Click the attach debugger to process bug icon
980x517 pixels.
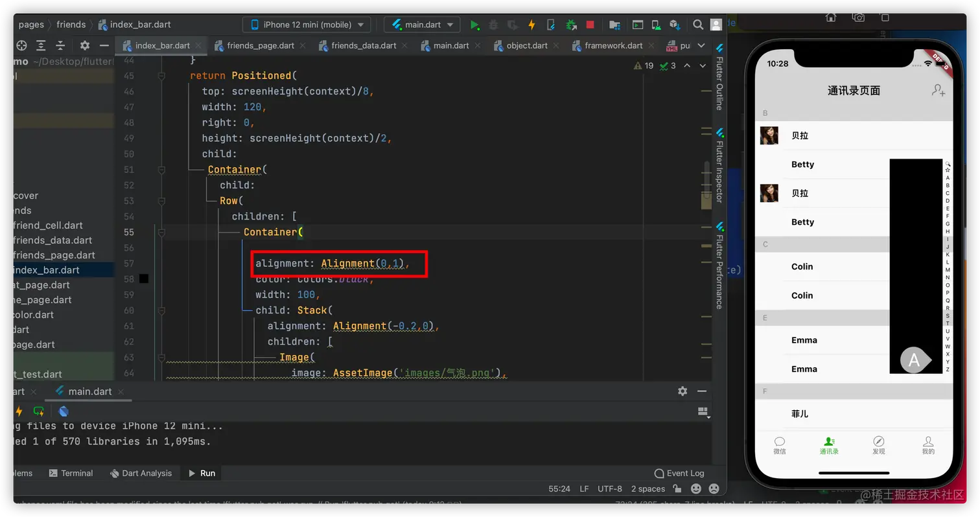point(571,25)
